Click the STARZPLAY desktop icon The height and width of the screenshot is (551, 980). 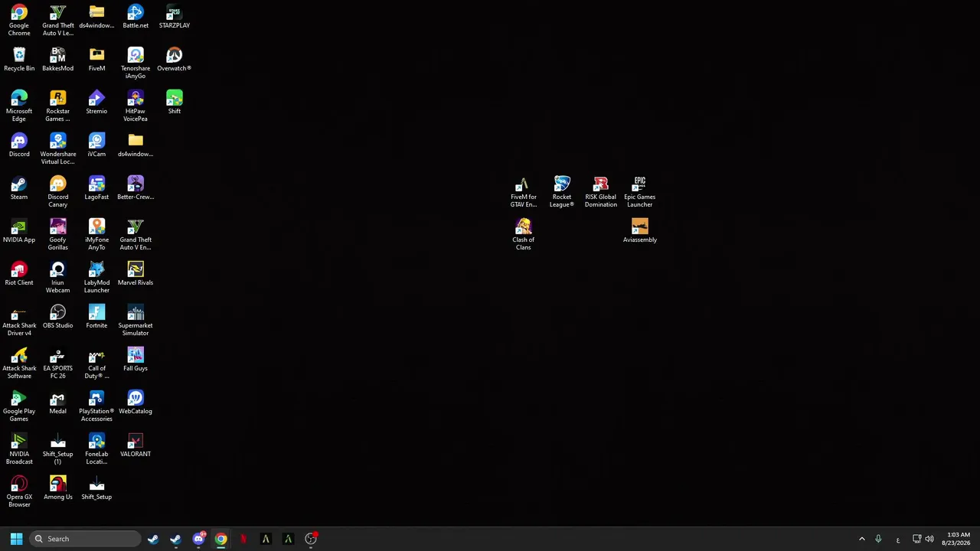175,17
